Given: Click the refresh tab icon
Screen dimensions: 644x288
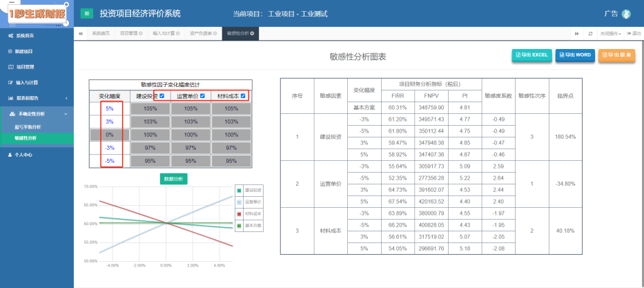Looking at the screenshot, I should point(590,33).
